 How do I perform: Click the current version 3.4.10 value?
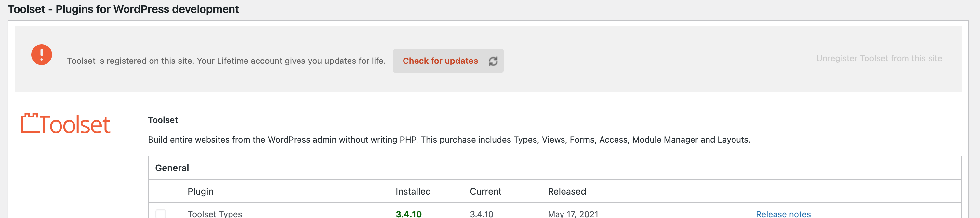pyautogui.click(x=481, y=214)
